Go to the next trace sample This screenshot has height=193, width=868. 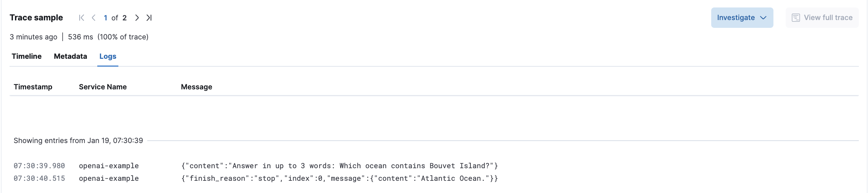click(137, 18)
